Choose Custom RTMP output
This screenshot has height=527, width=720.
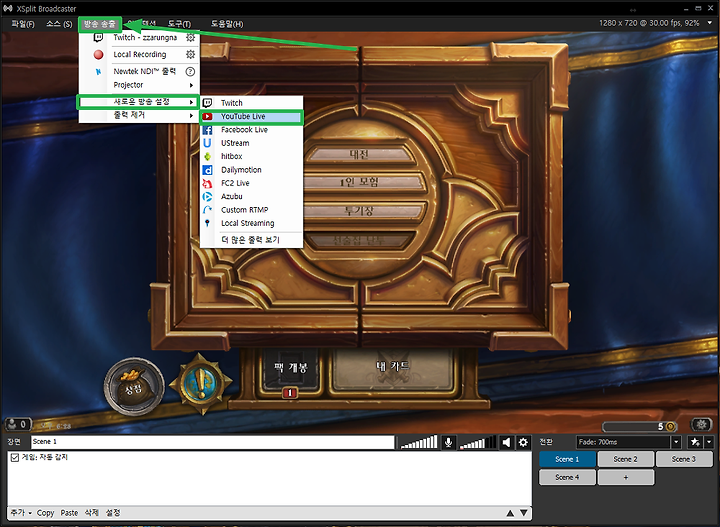(x=251, y=210)
